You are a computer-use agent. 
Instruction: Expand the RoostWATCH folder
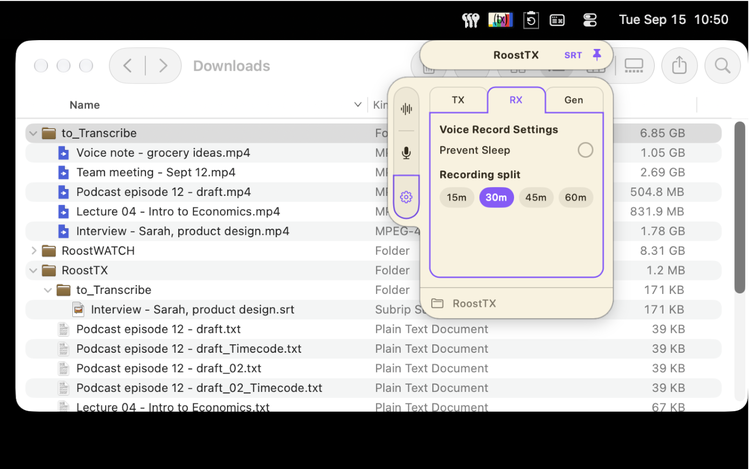coord(33,251)
